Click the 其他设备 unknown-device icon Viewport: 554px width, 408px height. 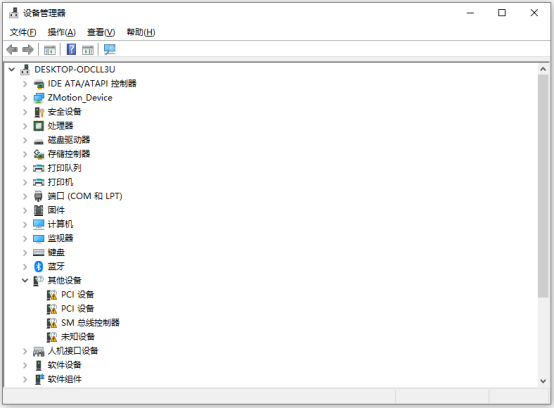click(x=39, y=280)
